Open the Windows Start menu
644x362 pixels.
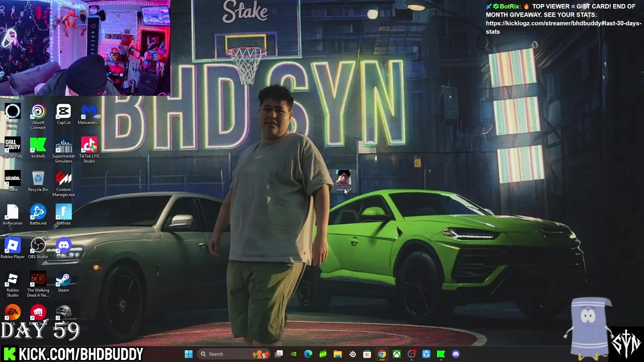point(189,354)
